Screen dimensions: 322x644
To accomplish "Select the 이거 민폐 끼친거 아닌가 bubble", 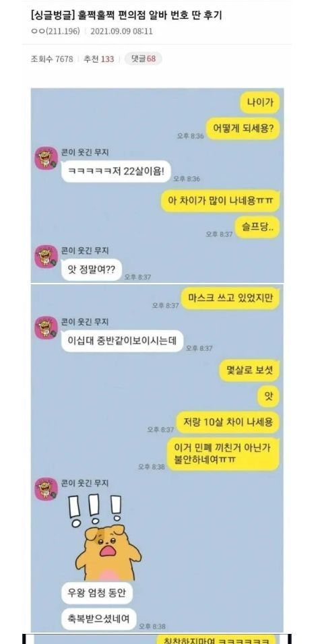I will [x=224, y=454].
